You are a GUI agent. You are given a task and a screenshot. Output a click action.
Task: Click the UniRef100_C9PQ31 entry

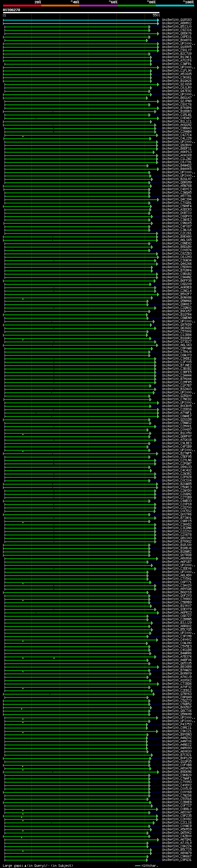177,860
